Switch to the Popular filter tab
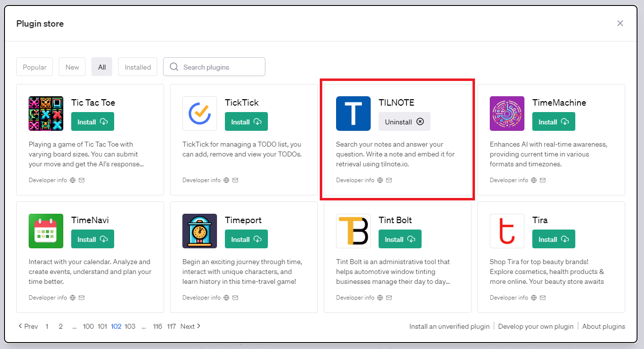644x349 pixels. pyautogui.click(x=35, y=67)
